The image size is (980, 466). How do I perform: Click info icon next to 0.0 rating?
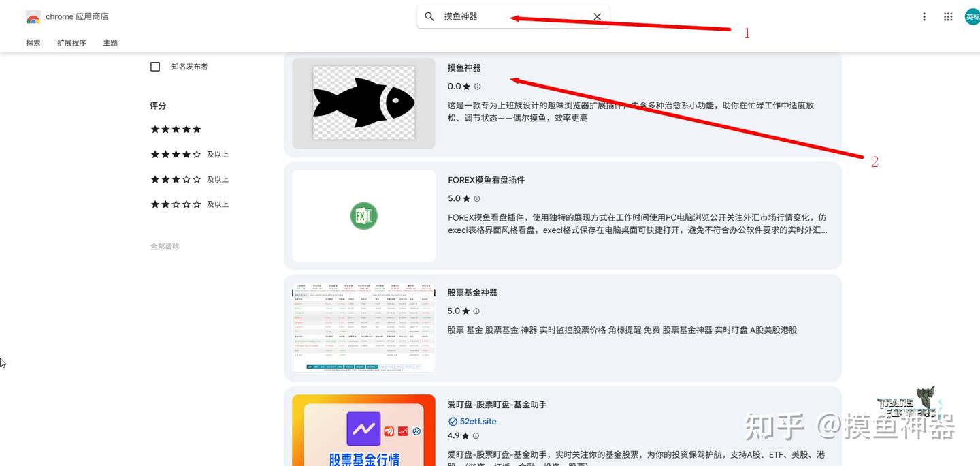tap(477, 87)
